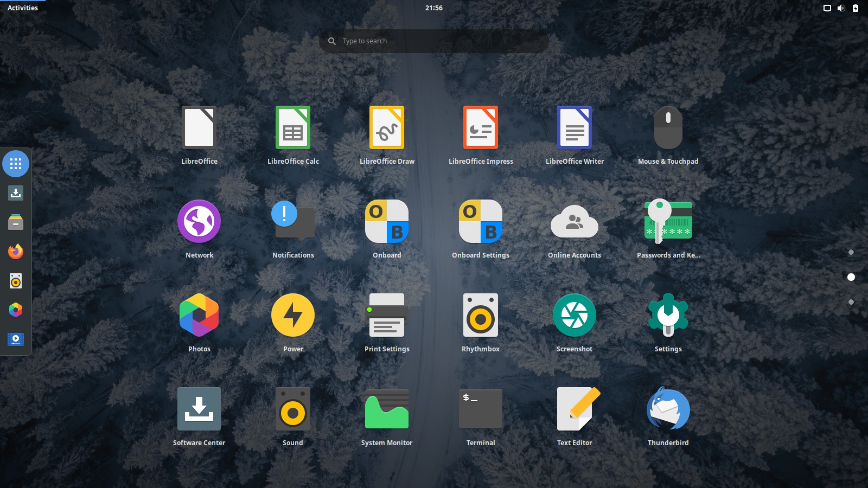Open the clock and calendar at 21:56
This screenshot has height=488, width=868.
[x=434, y=8]
